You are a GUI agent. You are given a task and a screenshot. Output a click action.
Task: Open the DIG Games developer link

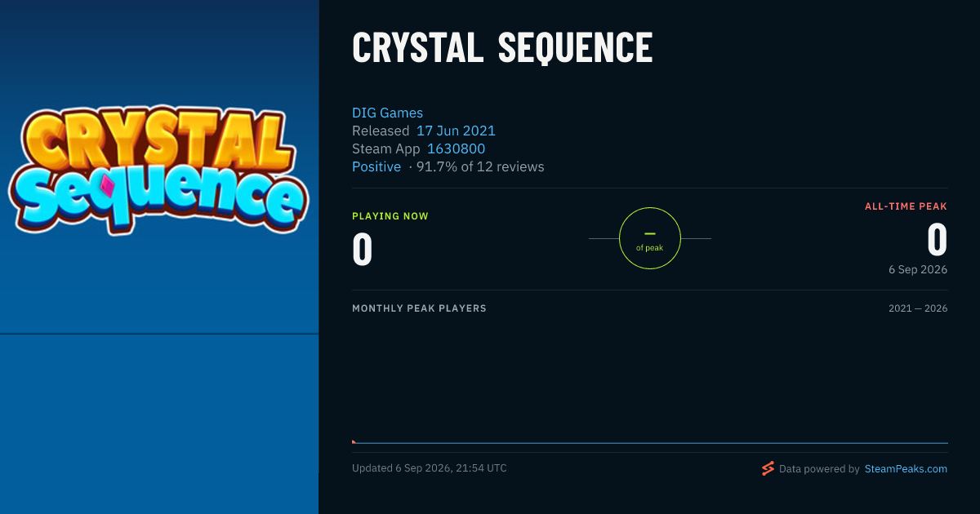(387, 113)
